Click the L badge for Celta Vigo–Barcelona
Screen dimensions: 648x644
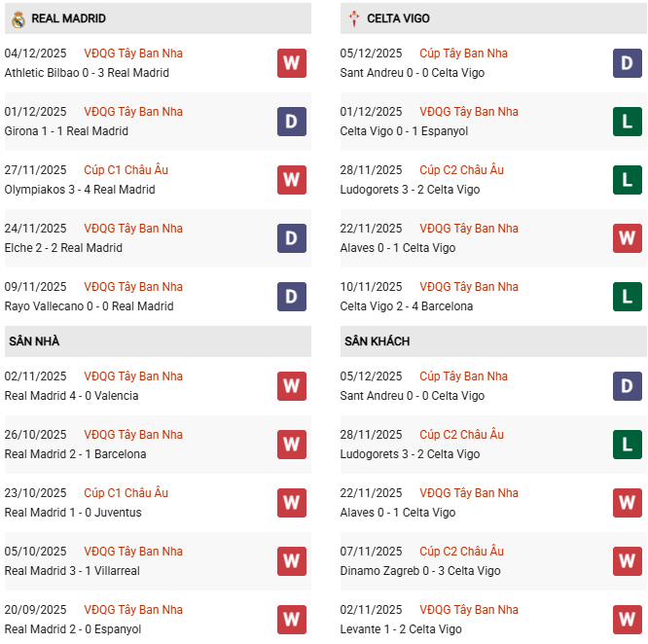pos(627,297)
